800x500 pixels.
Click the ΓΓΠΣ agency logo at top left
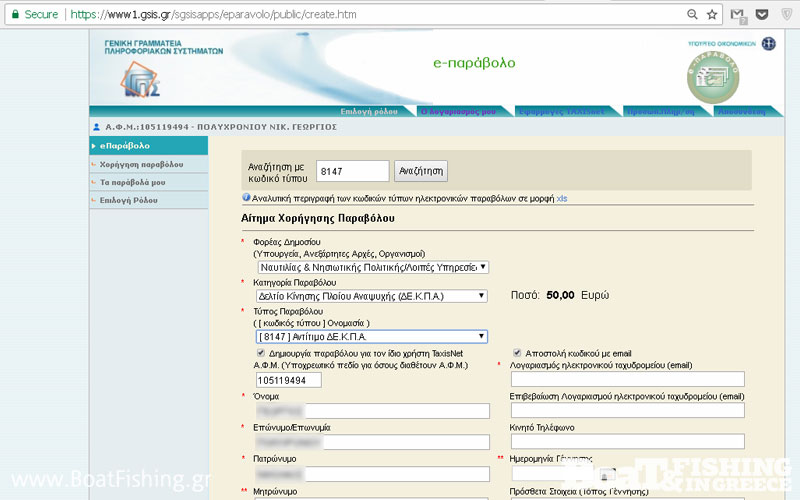pyautogui.click(x=119, y=78)
